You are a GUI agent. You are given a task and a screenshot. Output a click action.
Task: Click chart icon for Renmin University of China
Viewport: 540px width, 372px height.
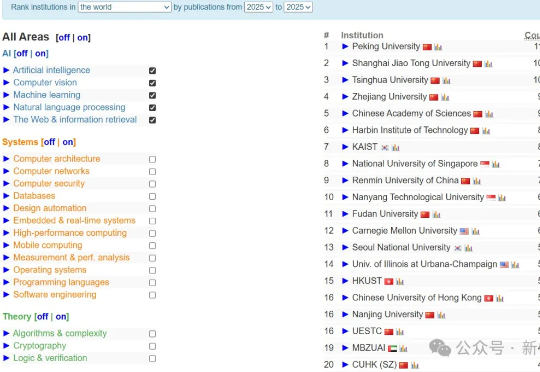click(x=477, y=181)
